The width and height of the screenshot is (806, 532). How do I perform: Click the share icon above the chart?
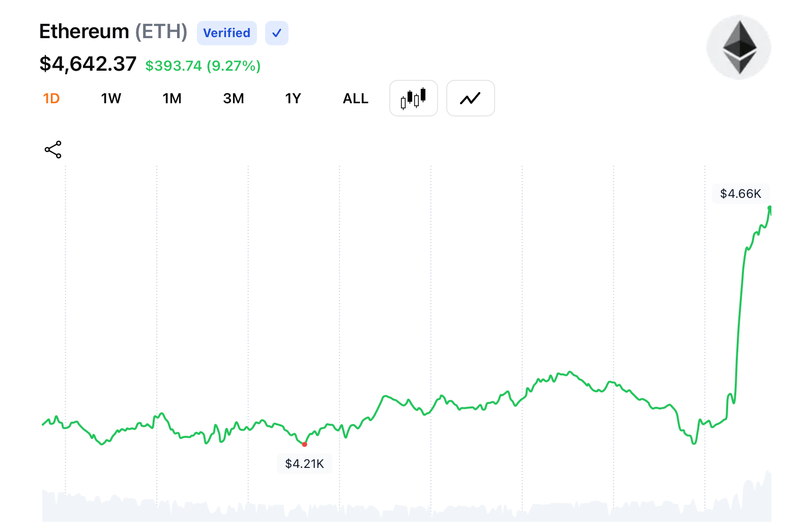53,149
